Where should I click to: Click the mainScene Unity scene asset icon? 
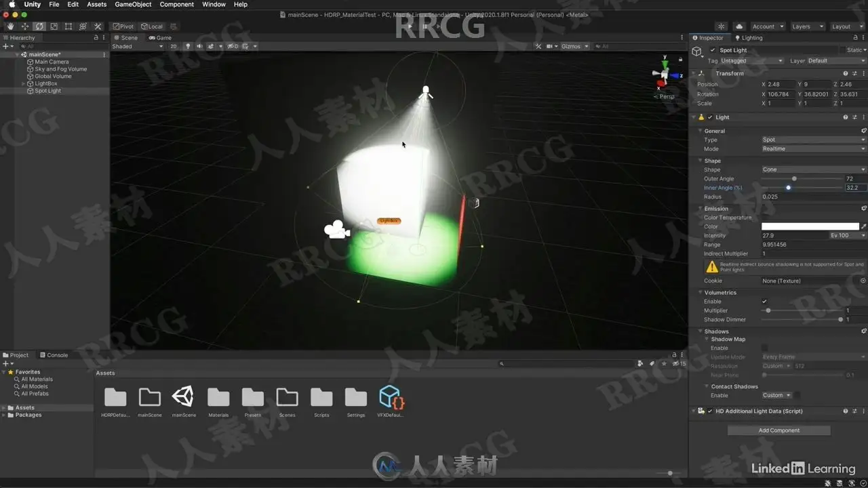pyautogui.click(x=184, y=397)
